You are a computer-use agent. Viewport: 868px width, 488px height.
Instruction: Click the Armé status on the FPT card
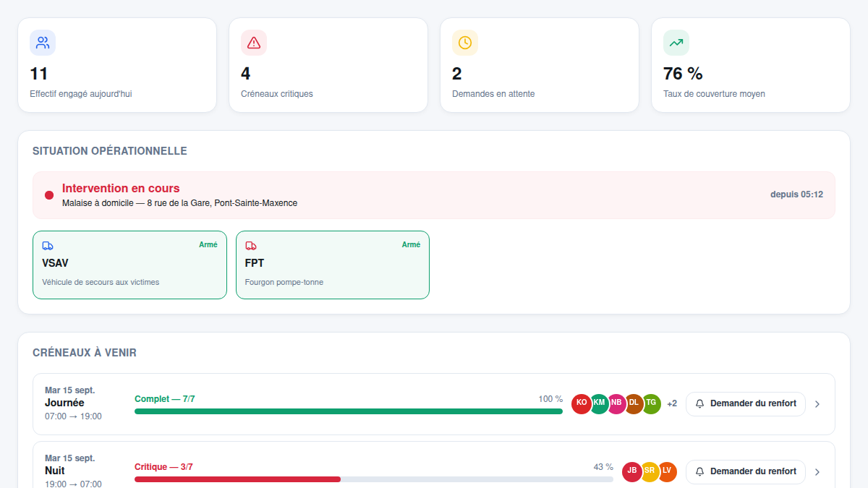[x=411, y=244]
